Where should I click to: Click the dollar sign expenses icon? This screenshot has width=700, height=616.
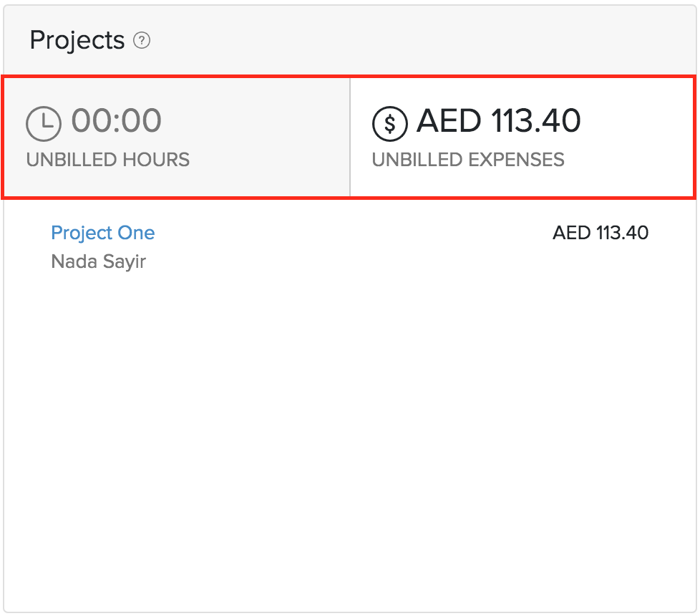(x=389, y=123)
